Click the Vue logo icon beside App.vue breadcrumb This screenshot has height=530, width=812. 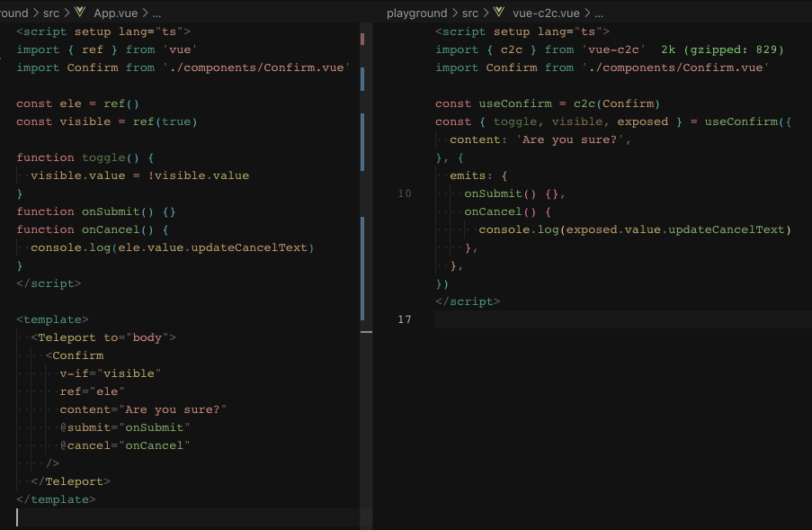78,13
